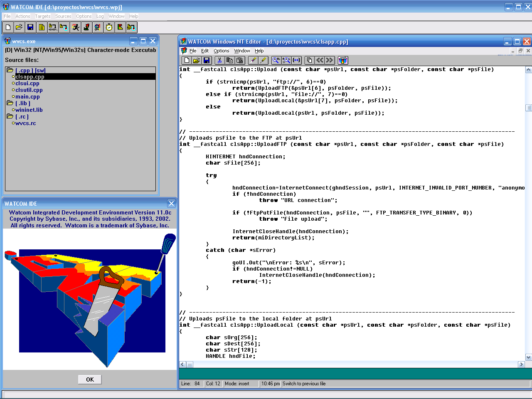Create a new project in IDE toolbar
The image size is (532, 399).
tap(8, 27)
